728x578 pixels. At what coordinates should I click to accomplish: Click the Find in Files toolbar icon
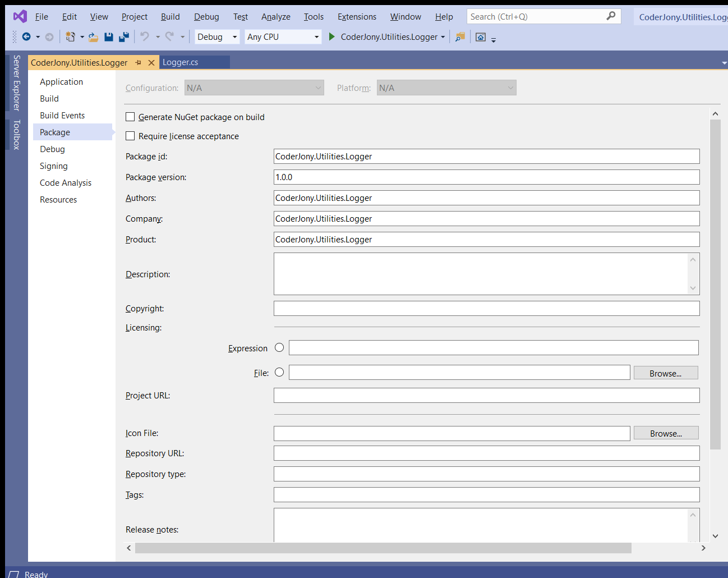460,37
